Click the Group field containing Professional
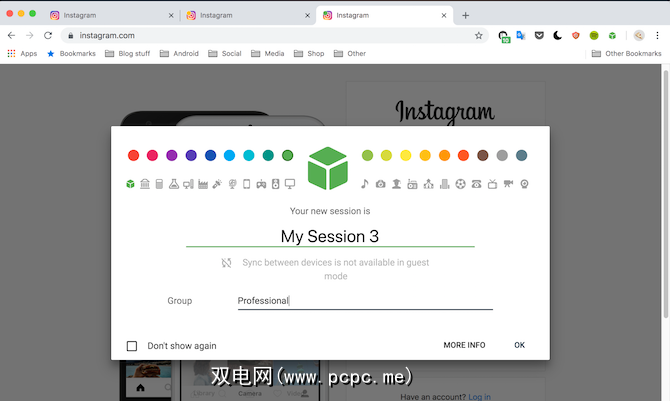This screenshot has width=670, height=401. point(365,301)
